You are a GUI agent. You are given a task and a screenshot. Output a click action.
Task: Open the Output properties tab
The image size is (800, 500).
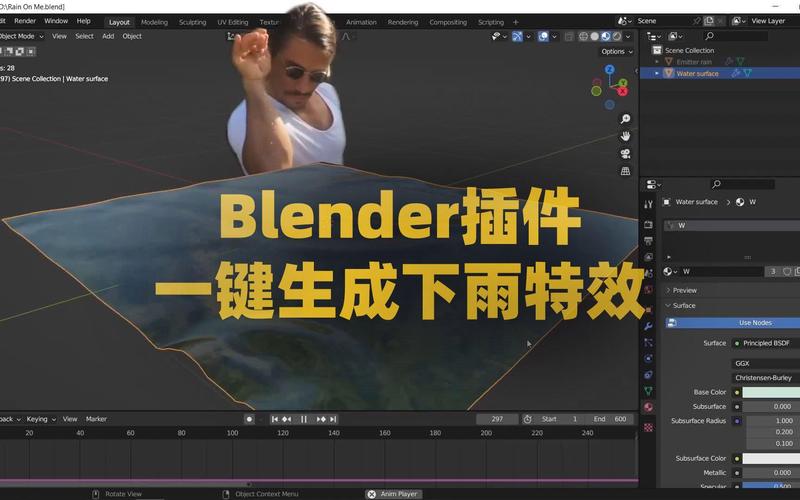pos(648,241)
